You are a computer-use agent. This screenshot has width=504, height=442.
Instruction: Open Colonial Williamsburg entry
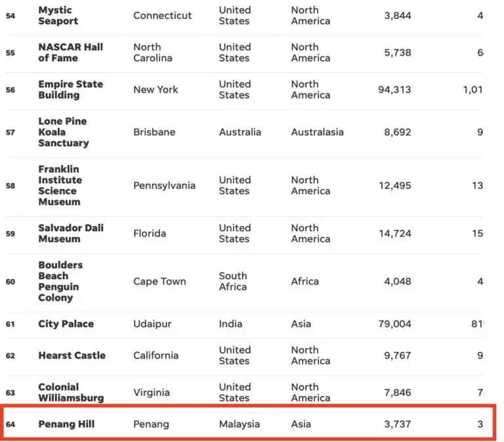tap(70, 392)
